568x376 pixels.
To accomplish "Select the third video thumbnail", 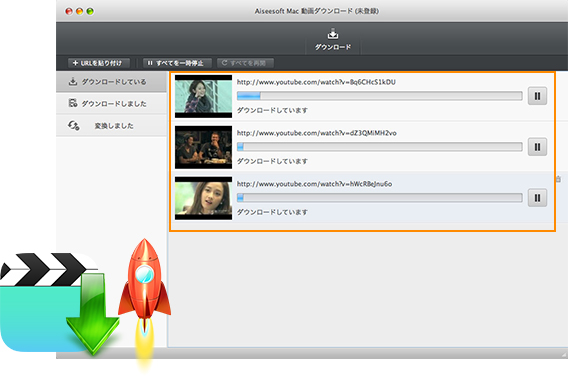I will tap(204, 199).
